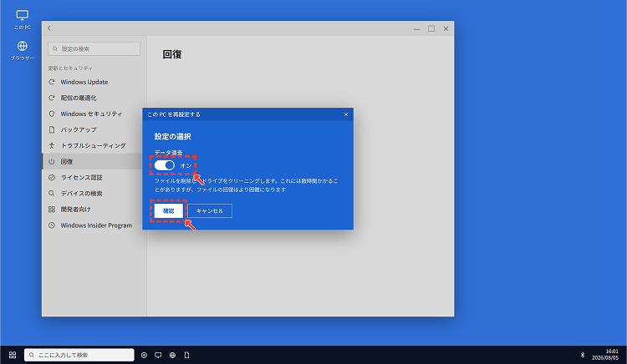
Task: Click the 設定の選択 heading in dialog
Action: point(173,137)
